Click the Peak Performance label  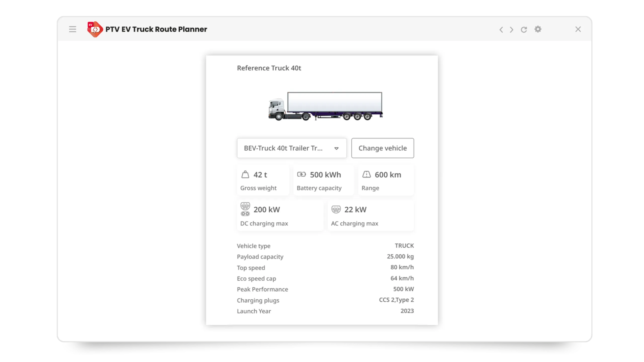click(262, 289)
